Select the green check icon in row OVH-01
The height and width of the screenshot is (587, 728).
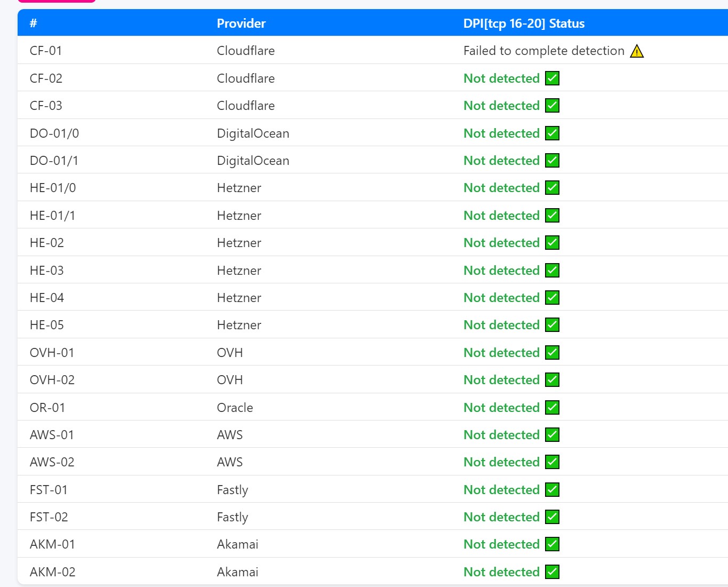(x=553, y=353)
